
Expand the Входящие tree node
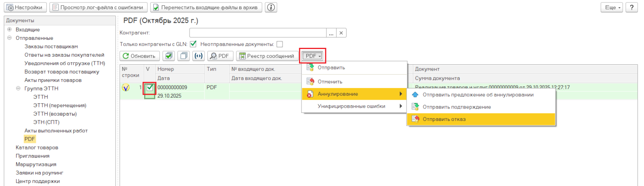coord(9,29)
